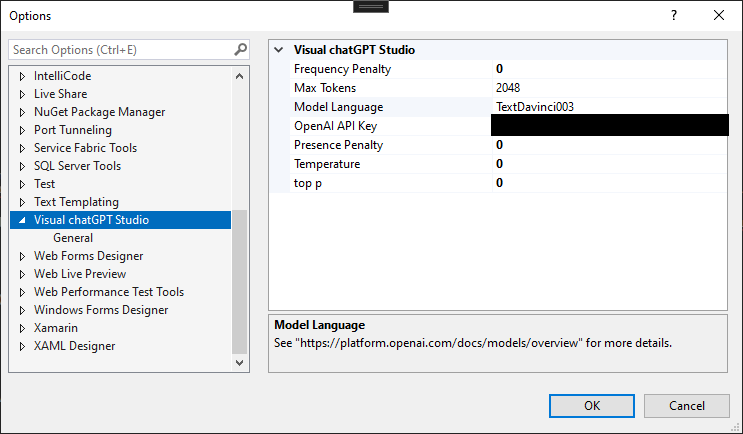This screenshot has height=434, width=743.
Task: Expand the Text Templating node
Action: point(22,202)
